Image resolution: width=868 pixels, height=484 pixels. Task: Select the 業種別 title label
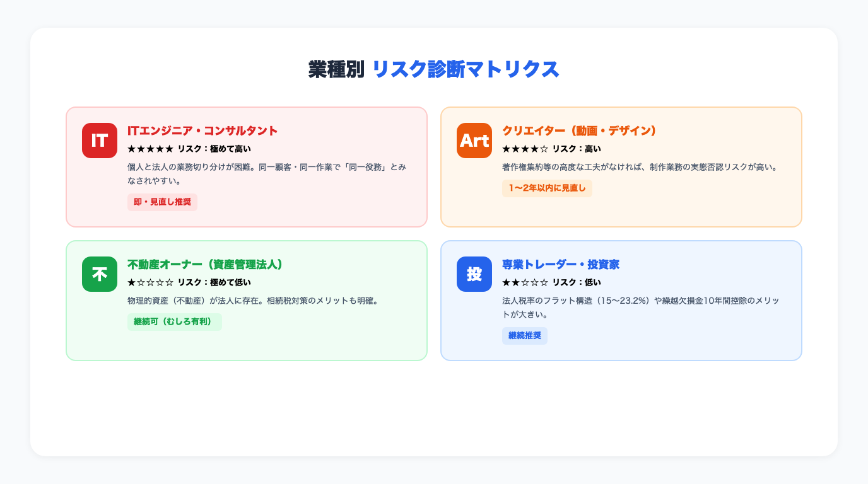pyautogui.click(x=335, y=70)
